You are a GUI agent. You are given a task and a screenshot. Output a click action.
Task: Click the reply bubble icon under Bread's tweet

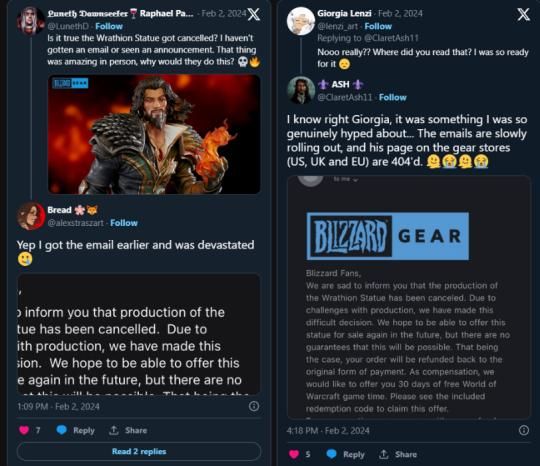pyautogui.click(x=62, y=430)
